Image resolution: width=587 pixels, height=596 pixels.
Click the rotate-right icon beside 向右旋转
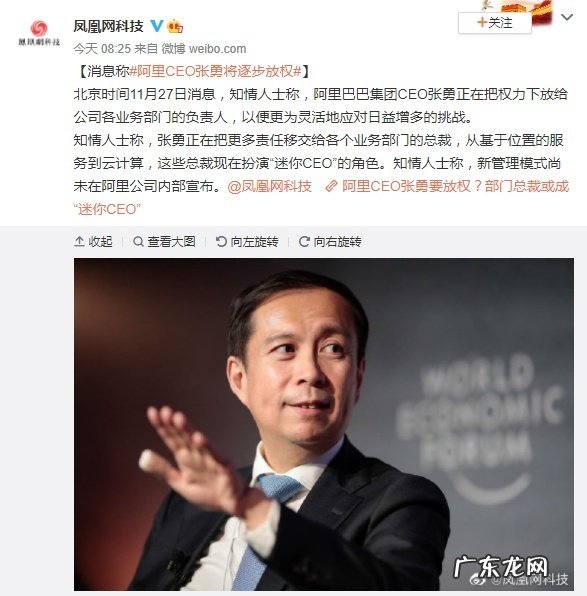[x=304, y=241]
